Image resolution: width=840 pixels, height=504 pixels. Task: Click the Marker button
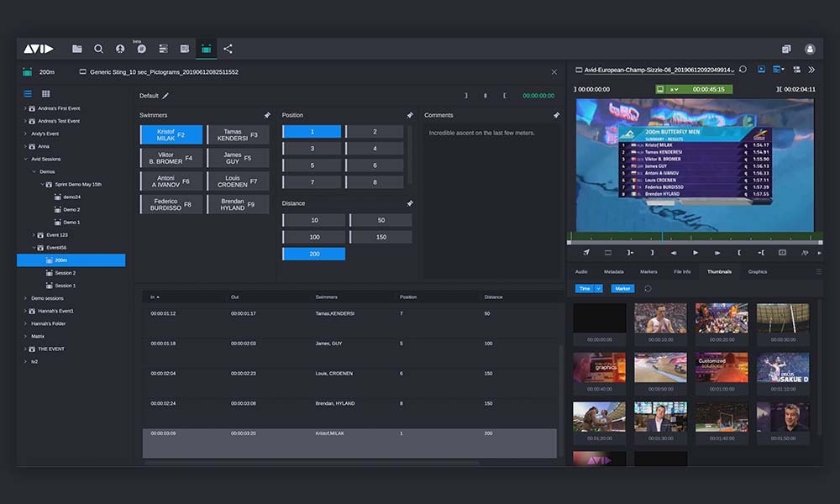click(622, 289)
